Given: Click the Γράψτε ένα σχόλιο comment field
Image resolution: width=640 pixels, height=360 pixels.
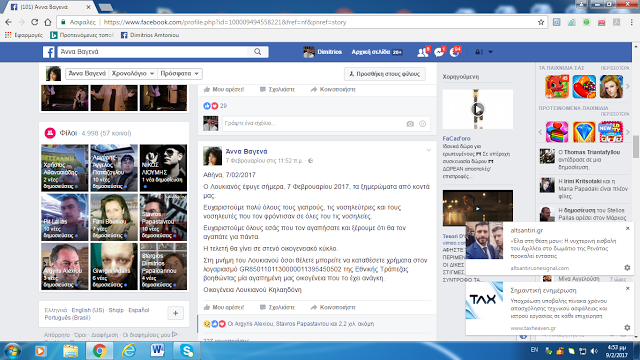Looking at the screenshot, I should [x=313, y=123].
